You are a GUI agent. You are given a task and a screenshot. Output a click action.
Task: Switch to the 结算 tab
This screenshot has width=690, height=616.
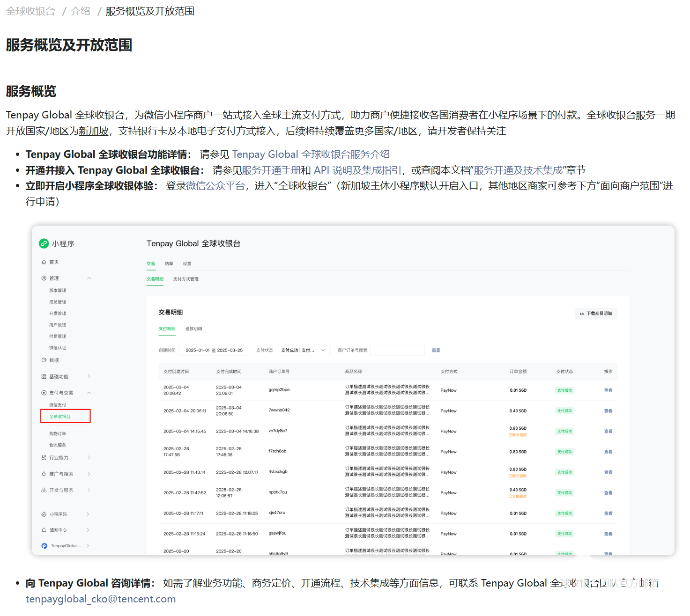pyautogui.click(x=169, y=264)
